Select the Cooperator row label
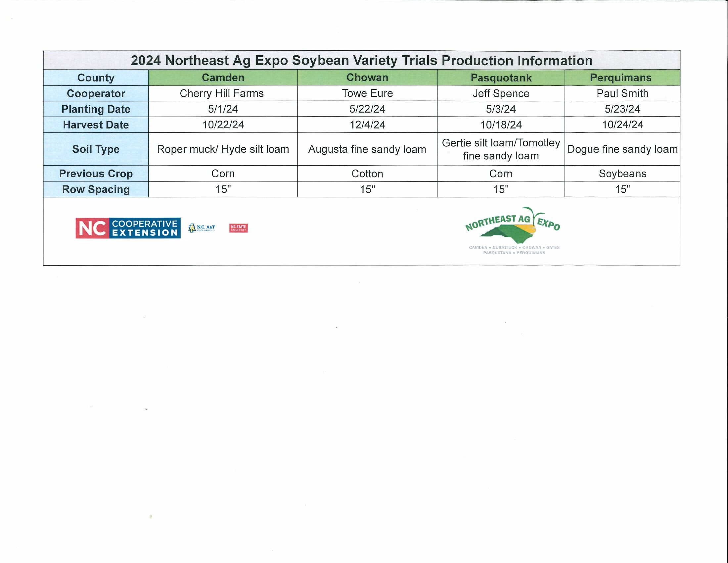The height and width of the screenshot is (563, 728). [x=96, y=93]
